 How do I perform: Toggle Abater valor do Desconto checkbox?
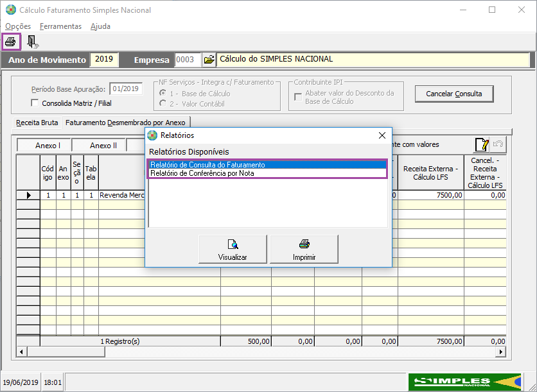(298, 97)
